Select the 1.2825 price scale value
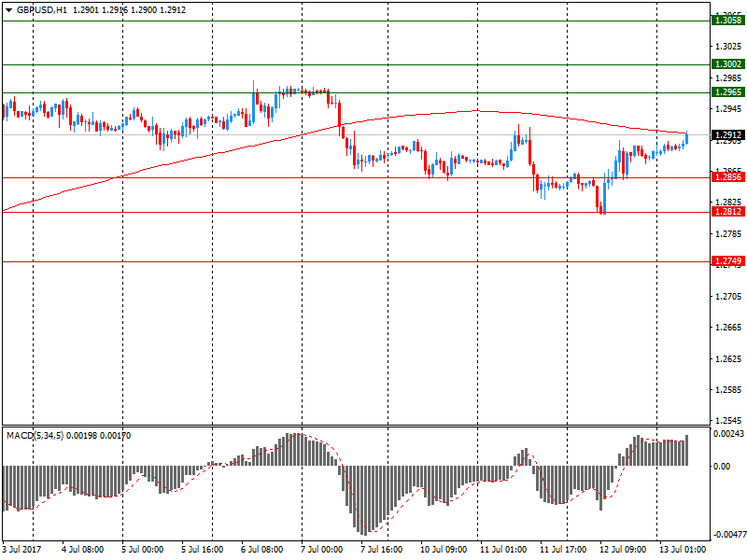 tap(728, 203)
